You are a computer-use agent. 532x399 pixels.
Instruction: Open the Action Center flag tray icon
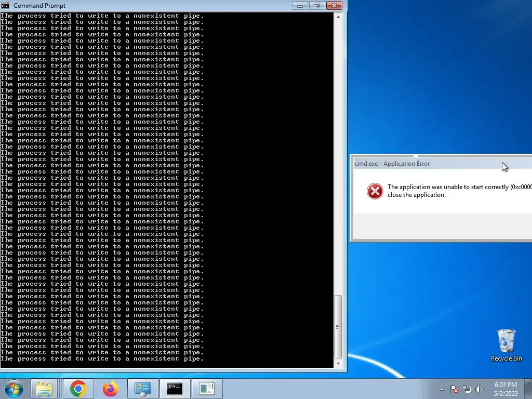pyautogui.click(x=455, y=389)
